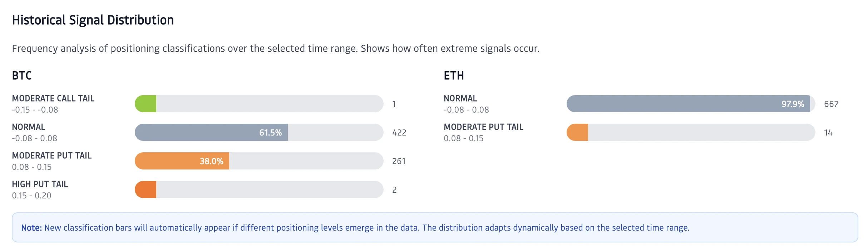Click the ETH count value 14
The width and height of the screenshot is (868, 251).
pos(828,133)
